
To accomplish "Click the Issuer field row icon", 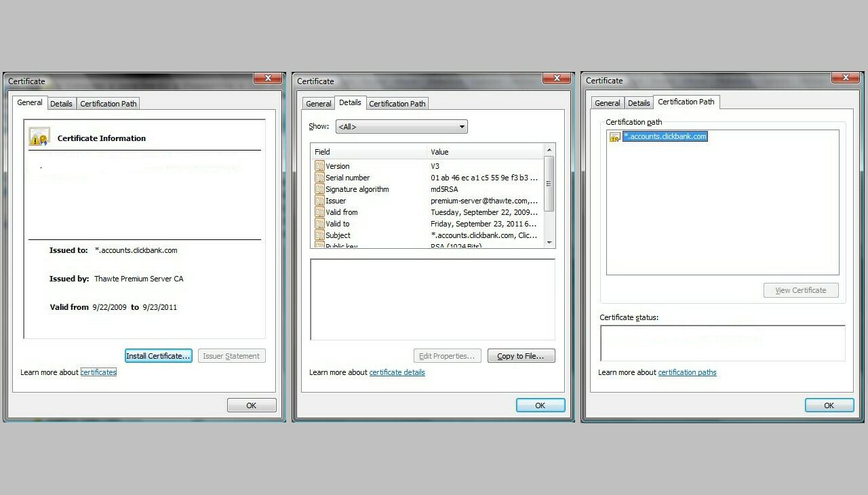I will coord(319,201).
